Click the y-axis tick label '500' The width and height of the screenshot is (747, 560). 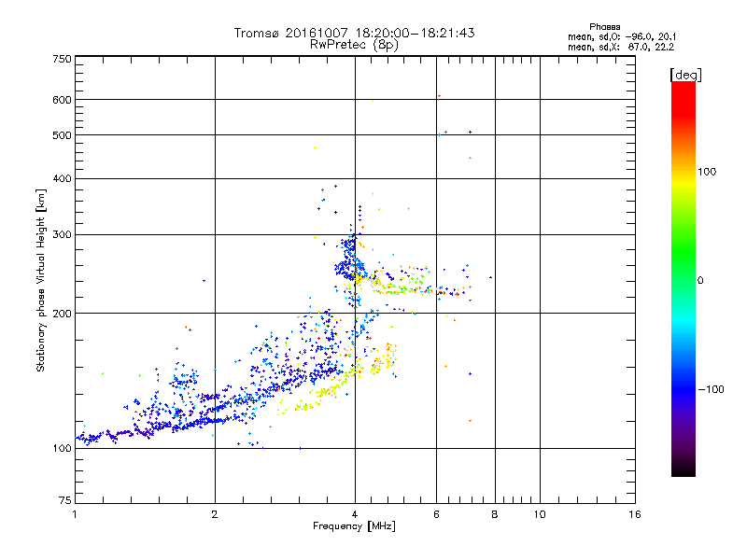pos(62,135)
